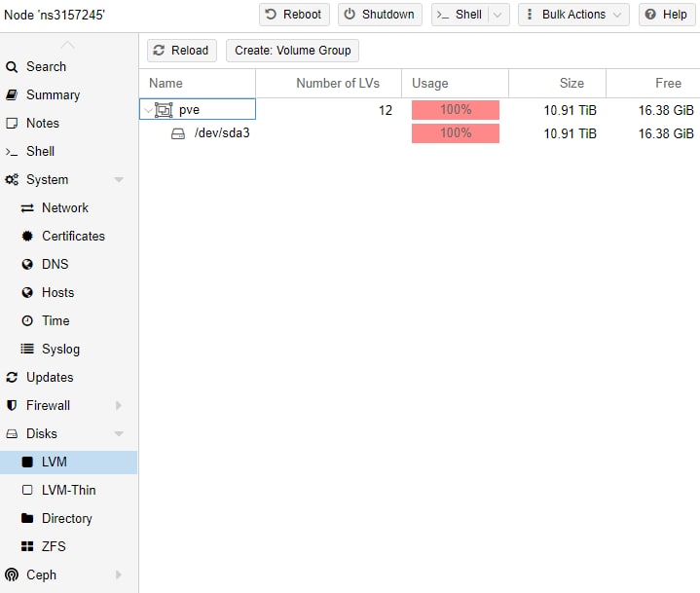The image size is (700, 593).
Task: Go to the Directory menu item
Action: click(68, 518)
